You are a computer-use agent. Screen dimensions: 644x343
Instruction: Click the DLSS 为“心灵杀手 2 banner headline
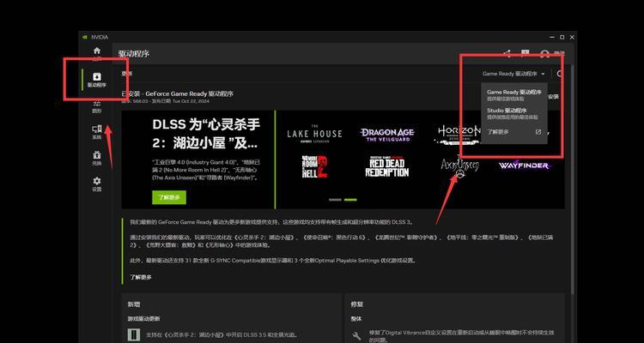[206, 134]
